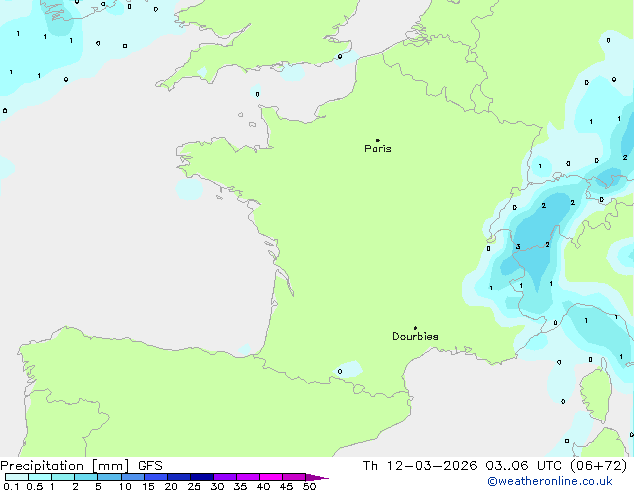Pick the 30–35 mm purple legend swatch
The height and width of the screenshot is (490, 634).
[225, 477]
